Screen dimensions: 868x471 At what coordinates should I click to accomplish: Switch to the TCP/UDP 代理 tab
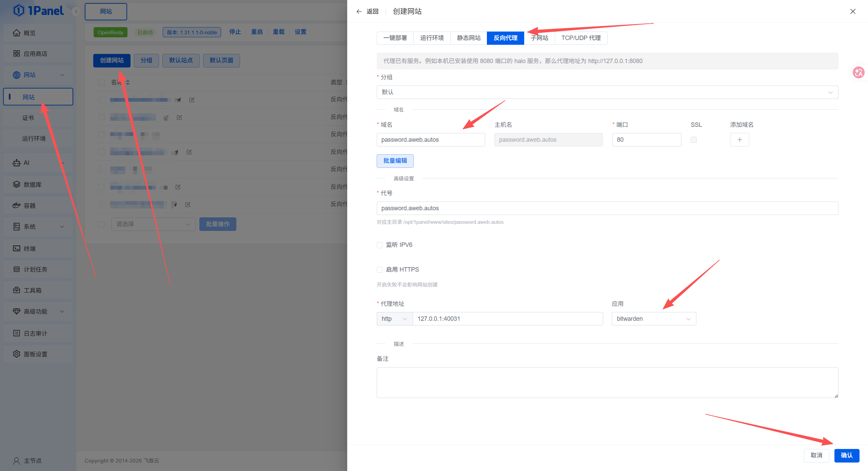pyautogui.click(x=581, y=38)
